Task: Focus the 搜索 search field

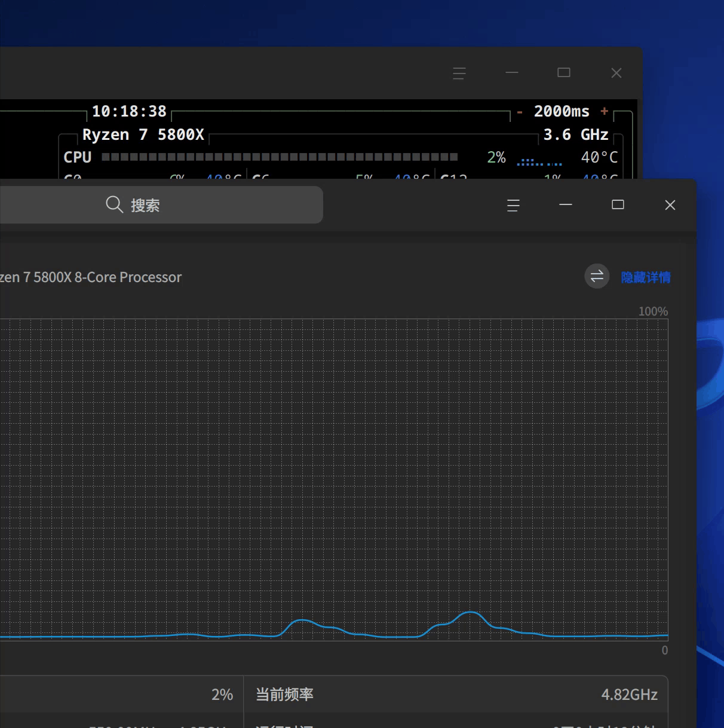Action: pos(161,205)
